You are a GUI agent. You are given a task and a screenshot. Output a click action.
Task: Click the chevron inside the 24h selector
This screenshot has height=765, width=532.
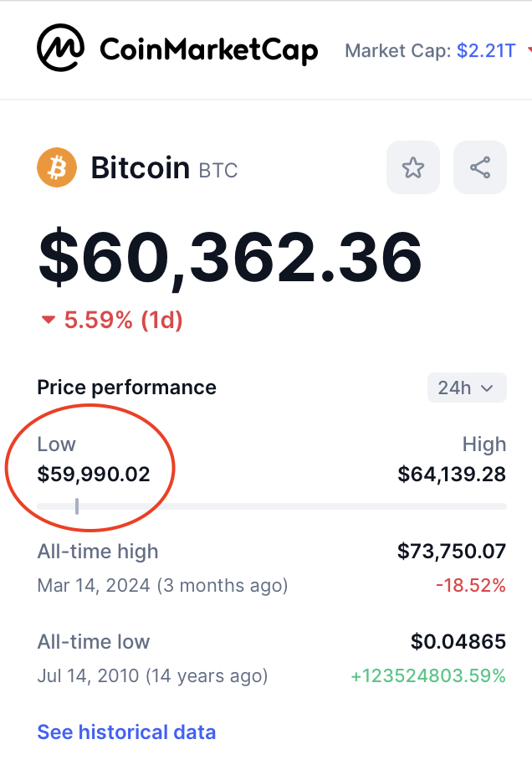487,388
